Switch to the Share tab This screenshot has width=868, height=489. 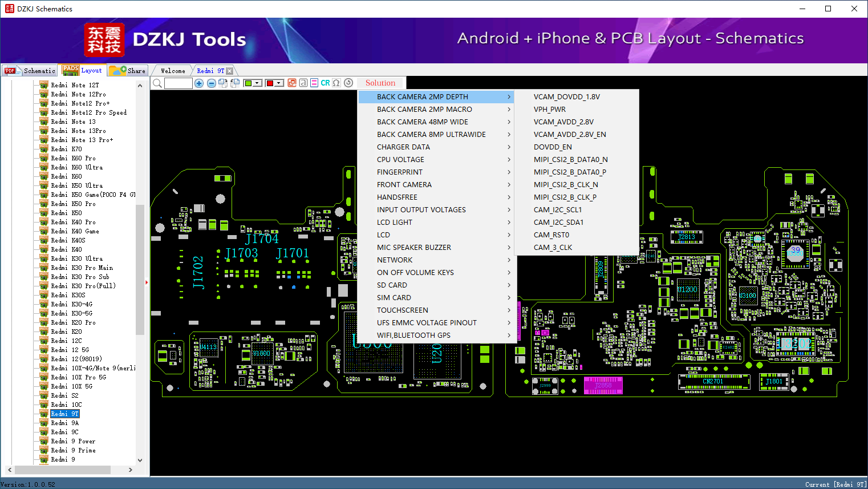tap(128, 71)
